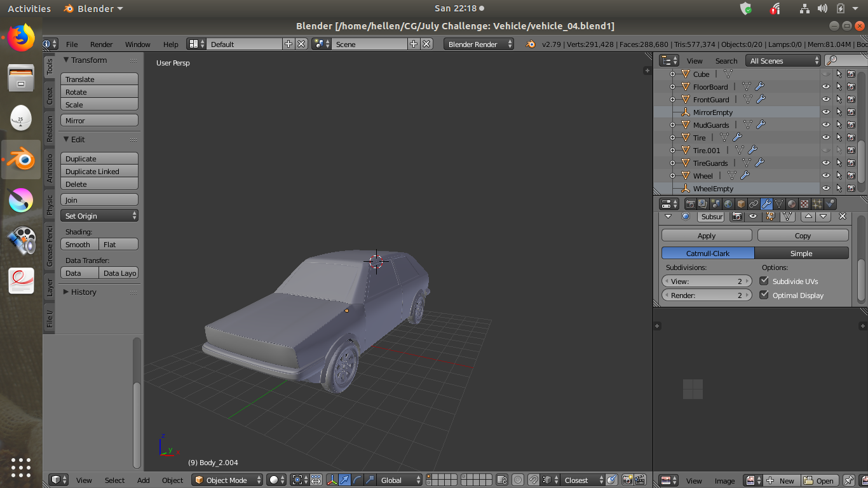868x488 pixels.
Task: Hide the MudGuards object with eye icon
Action: (826, 125)
